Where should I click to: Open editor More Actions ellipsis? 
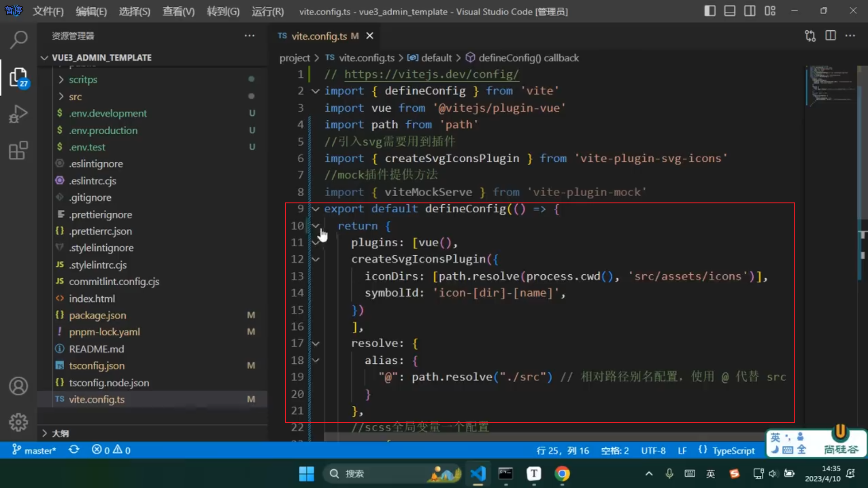point(850,36)
